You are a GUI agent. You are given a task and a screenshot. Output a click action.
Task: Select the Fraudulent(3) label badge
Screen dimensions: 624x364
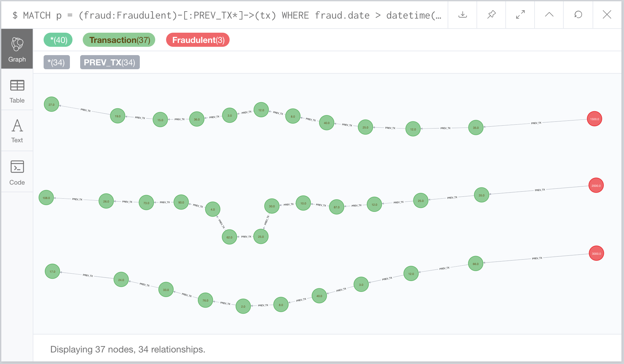(x=198, y=40)
